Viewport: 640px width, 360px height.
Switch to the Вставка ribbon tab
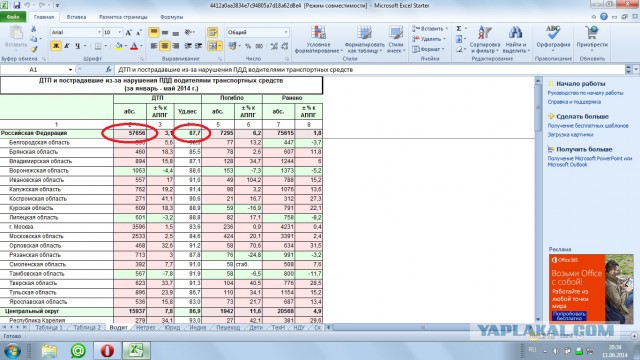pyautogui.click(x=76, y=17)
